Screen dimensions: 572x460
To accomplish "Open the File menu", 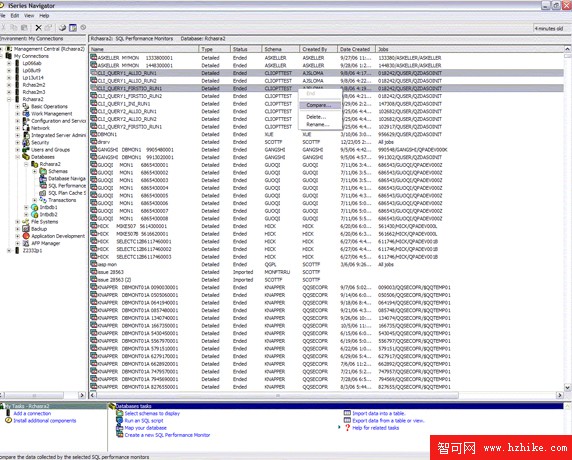I will 2,16.
